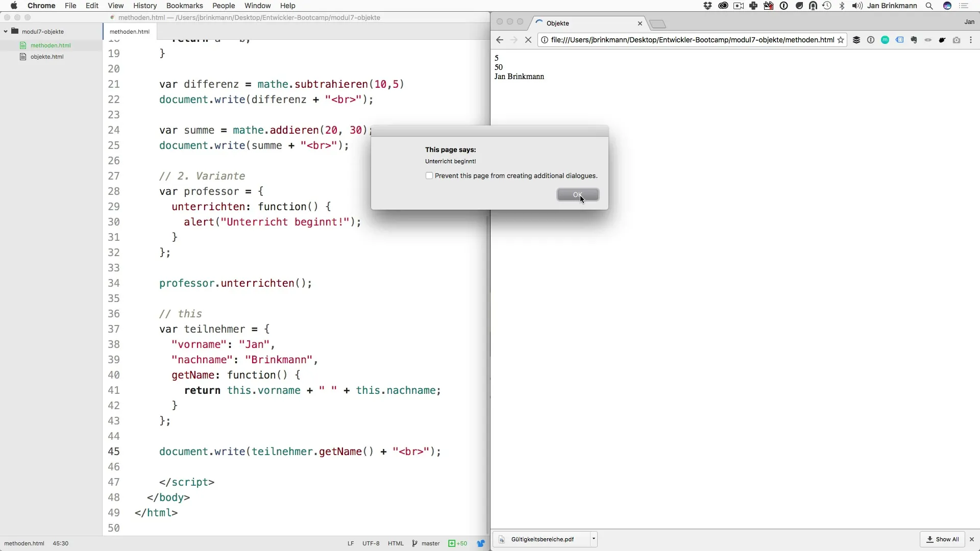Screen dimensions: 980x551
Task: Open Chrome three-dot menu
Action: (971, 40)
